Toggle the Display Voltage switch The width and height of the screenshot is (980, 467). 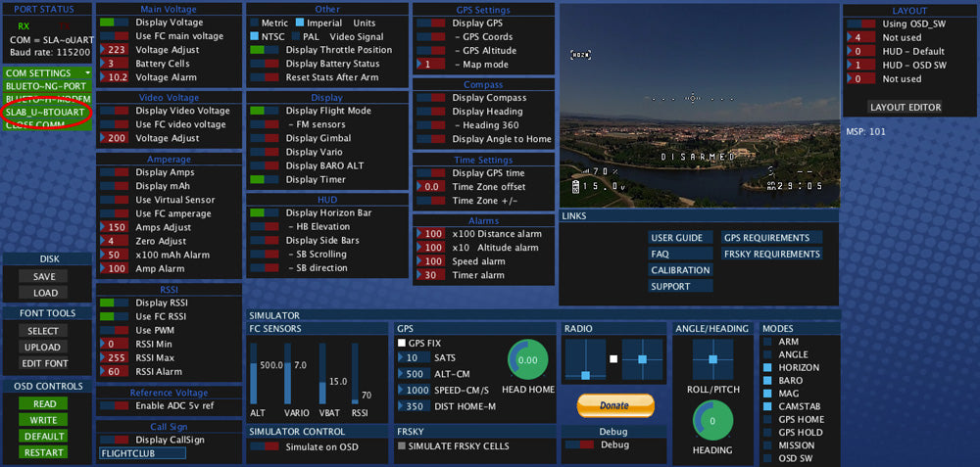pos(114,22)
